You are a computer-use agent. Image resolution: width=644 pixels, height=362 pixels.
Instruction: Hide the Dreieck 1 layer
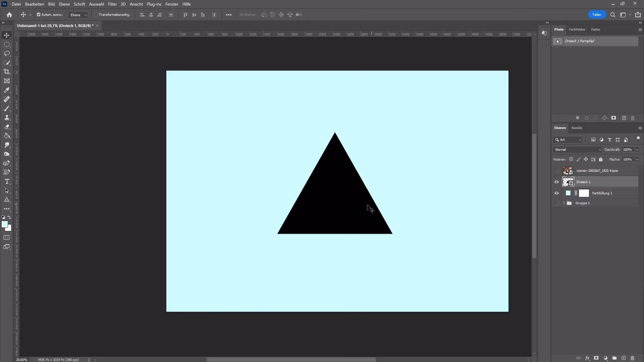556,182
